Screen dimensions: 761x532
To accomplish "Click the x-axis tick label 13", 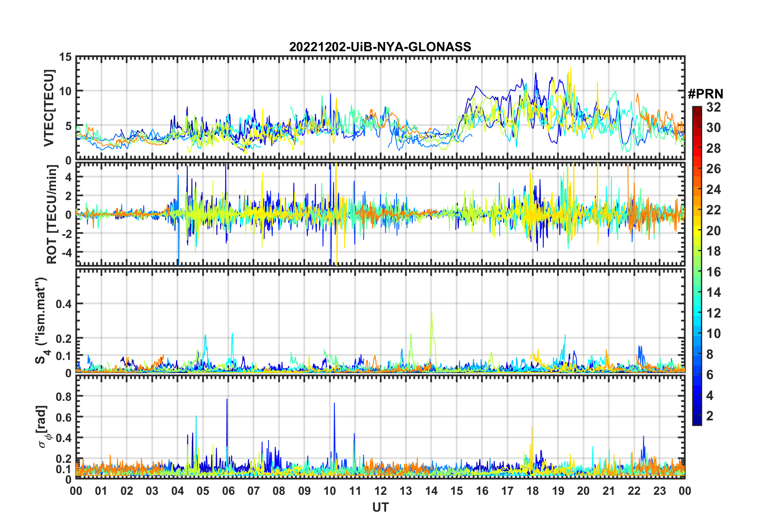I will click(406, 491).
